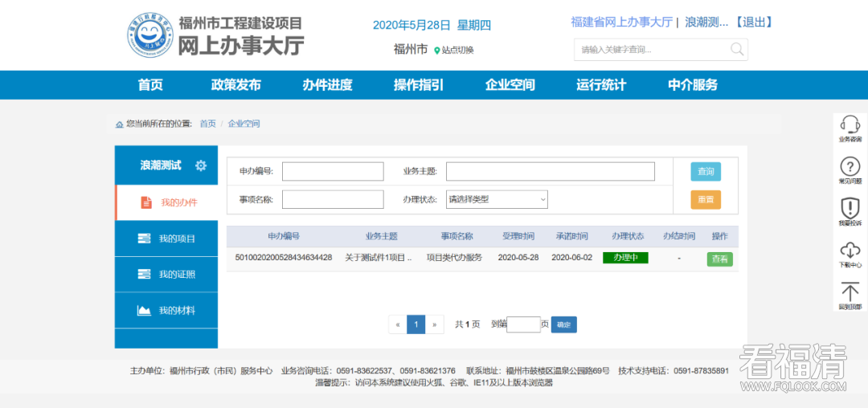The image size is (868, 408).
Task: Expand the 办理状态 dropdown
Action: click(x=497, y=199)
